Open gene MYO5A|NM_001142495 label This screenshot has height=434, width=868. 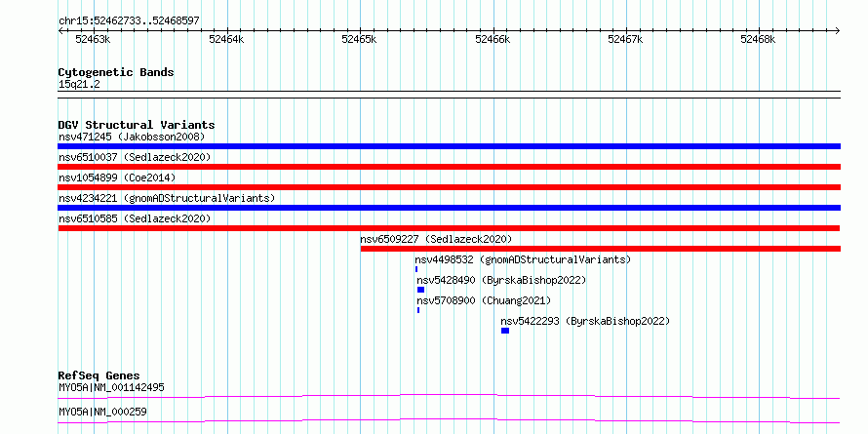click(111, 387)
